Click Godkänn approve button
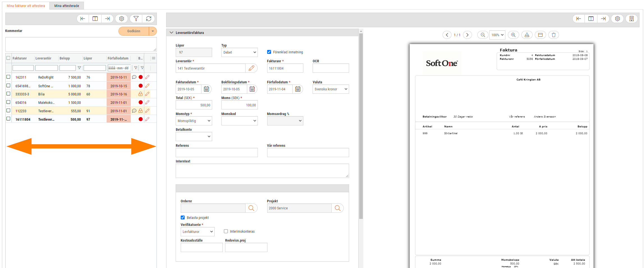Screen dimensions: 644x268 point(134,31)
